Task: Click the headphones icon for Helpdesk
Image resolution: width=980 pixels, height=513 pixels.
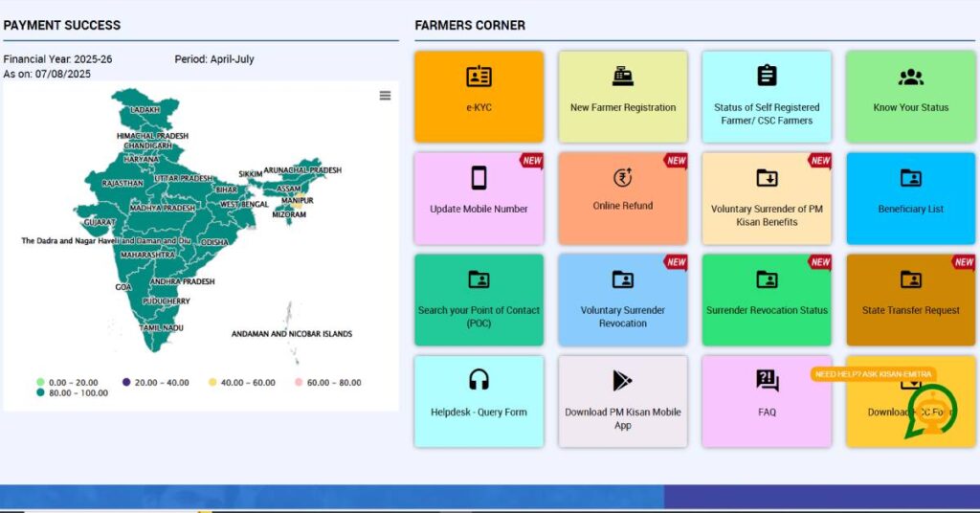Action: click(479, 380)
